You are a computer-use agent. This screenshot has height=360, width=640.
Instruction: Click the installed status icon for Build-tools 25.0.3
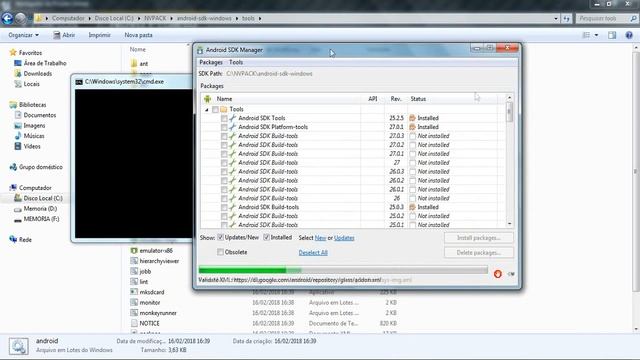413,207
